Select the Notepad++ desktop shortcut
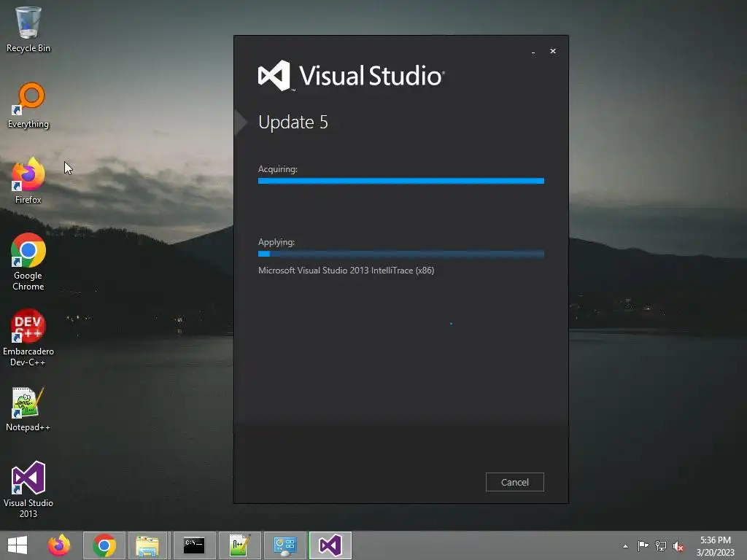The width and height of the screenshot is (747, 560). pyautogui.click(x=28, y=409)
